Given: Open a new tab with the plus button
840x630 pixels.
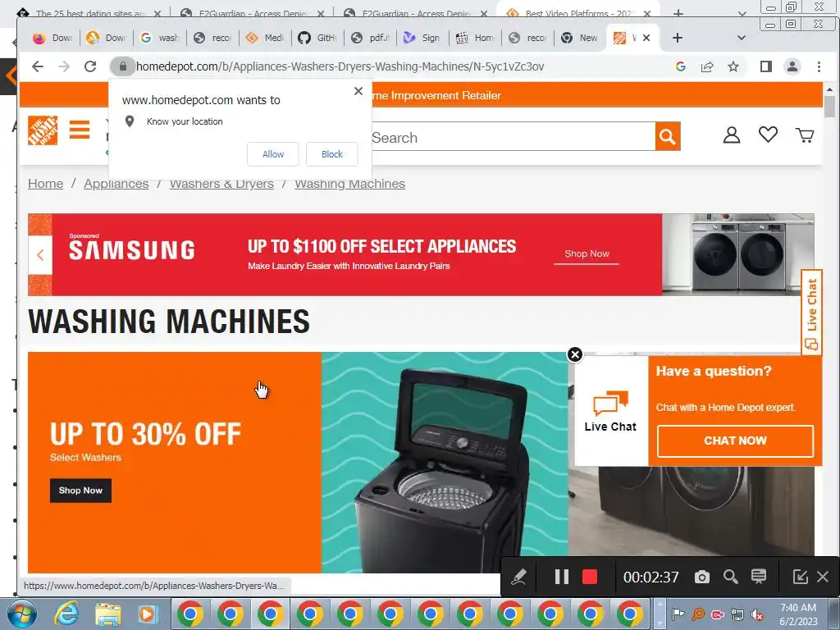Looking at the screenshot, I should pyautogui.click(x=677, y=38).
